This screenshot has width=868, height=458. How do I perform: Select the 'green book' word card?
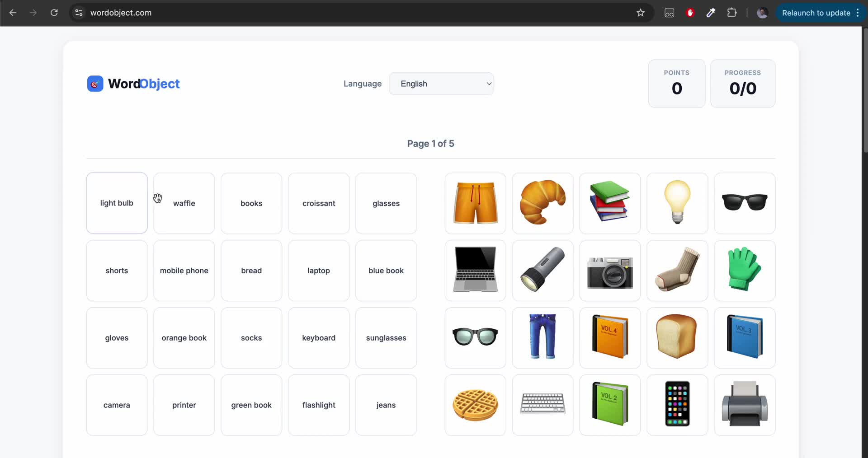pos(251,405)
